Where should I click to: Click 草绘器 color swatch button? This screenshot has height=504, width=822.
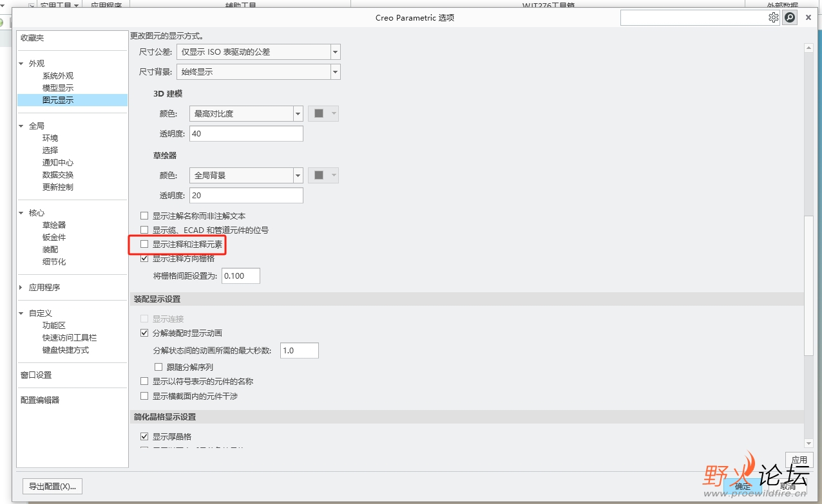323,175
